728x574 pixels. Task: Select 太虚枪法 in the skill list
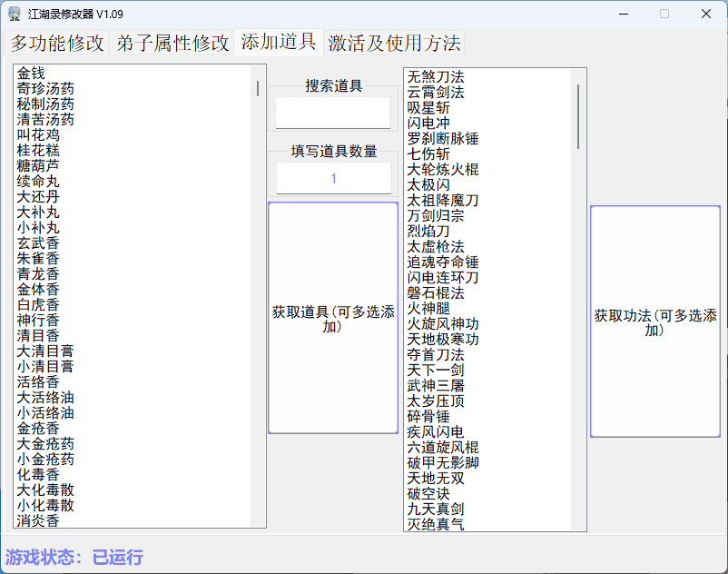pyautogui.click(x=436, y=246)
